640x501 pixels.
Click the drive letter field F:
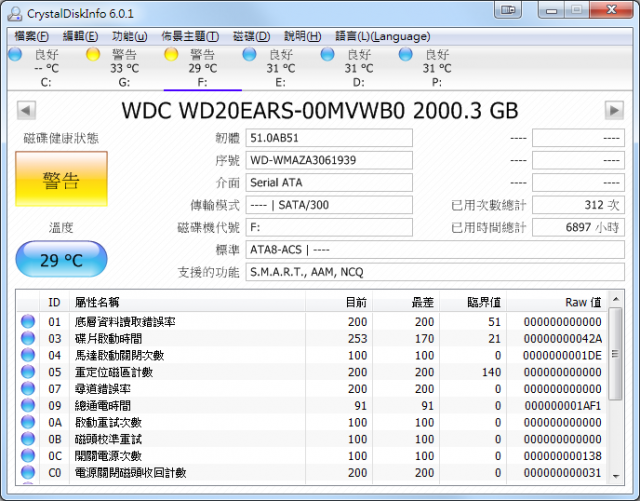coord(329,227)
